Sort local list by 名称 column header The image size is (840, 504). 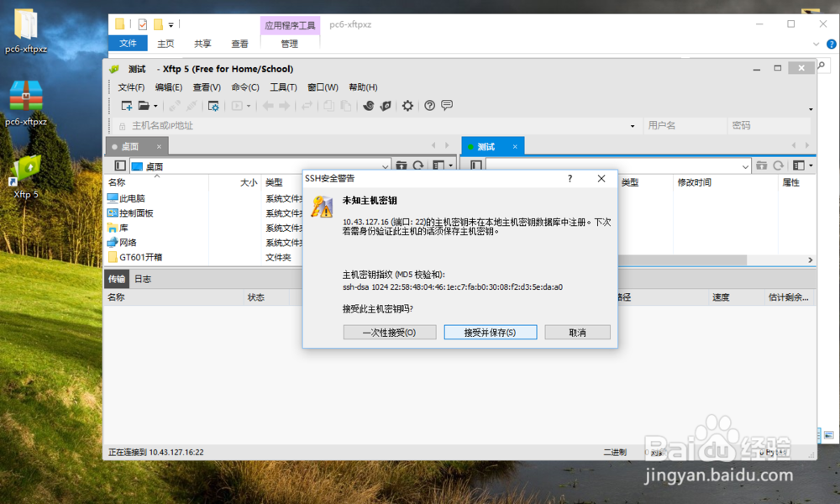[x=156, y=182]
